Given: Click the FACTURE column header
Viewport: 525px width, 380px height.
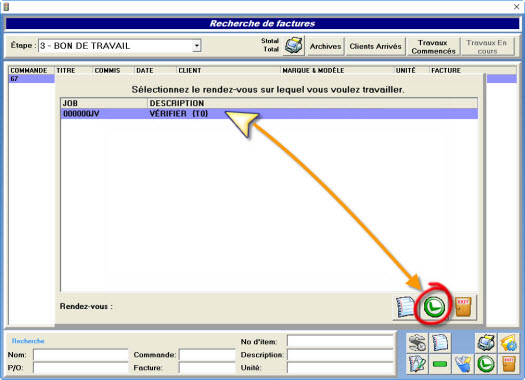Looking at the screenshot, I should [473, 70].
